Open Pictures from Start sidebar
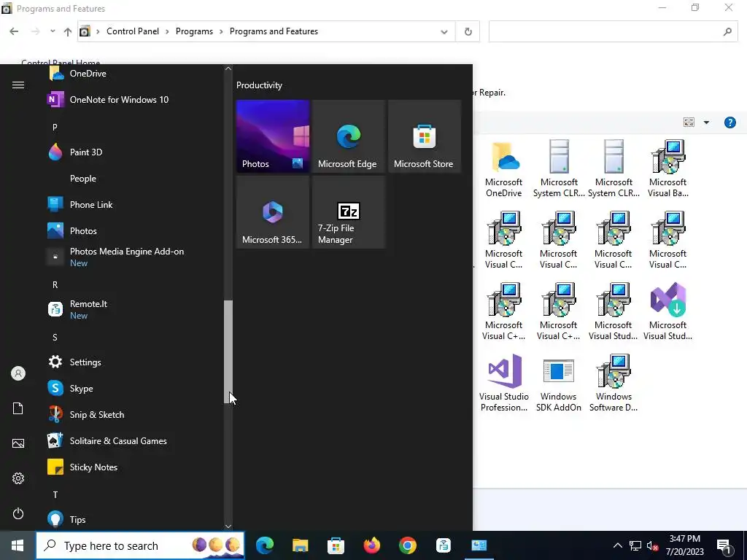The width and height of the screenshot is (747, 560). [18, 443]
